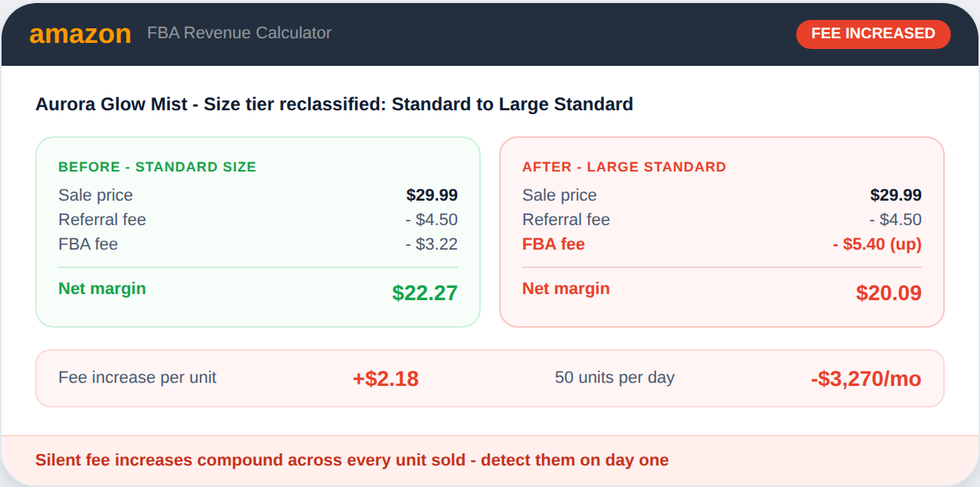Click the $5.40 (up) FBA fee
The image size is (980, 487).
877,244
